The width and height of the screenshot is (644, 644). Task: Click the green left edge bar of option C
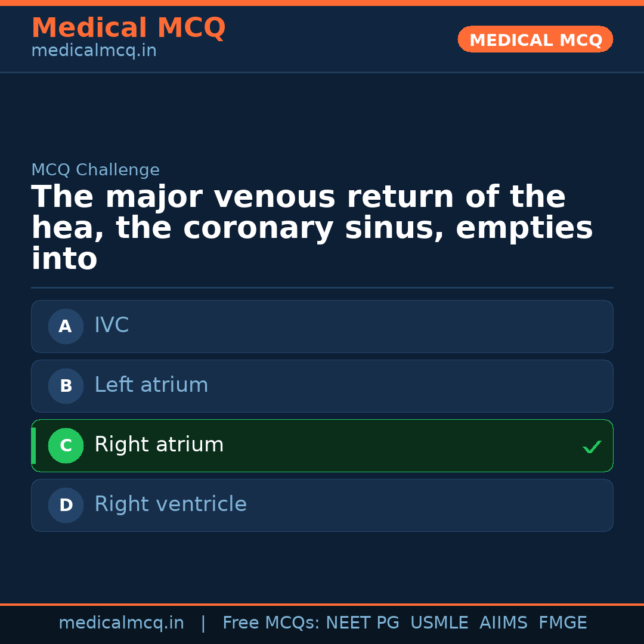coord(33,445)
